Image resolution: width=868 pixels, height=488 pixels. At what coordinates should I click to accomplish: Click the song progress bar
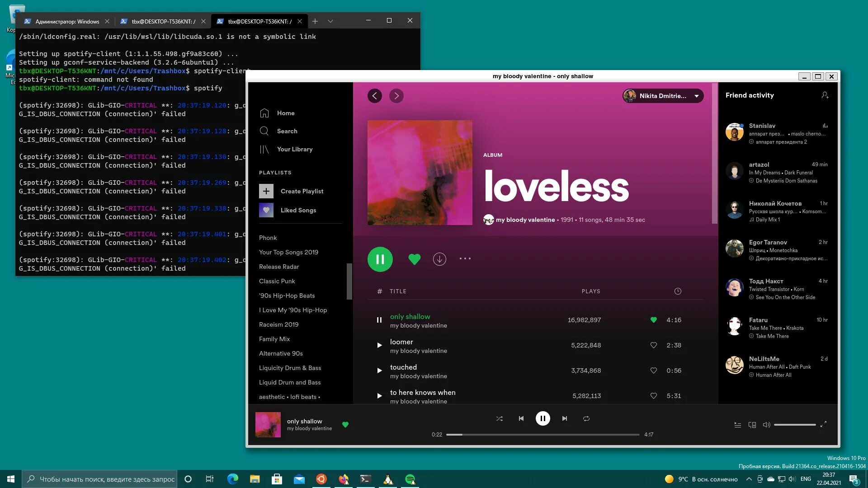[x=542, y=435]
